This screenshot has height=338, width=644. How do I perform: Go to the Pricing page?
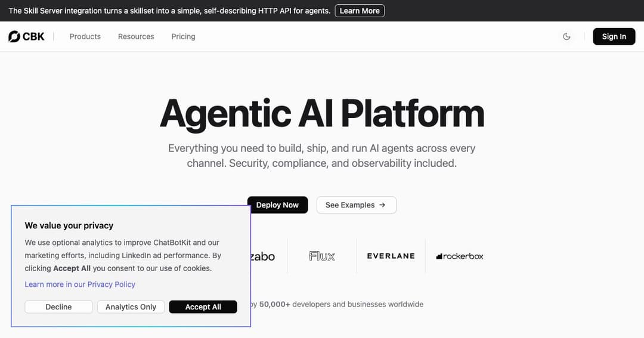[183, 36]
